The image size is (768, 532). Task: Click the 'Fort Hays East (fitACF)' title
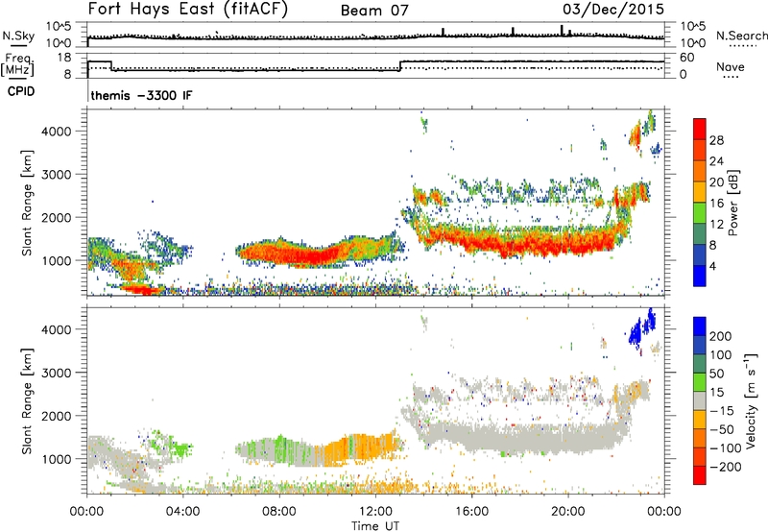[x=188, y=9]
